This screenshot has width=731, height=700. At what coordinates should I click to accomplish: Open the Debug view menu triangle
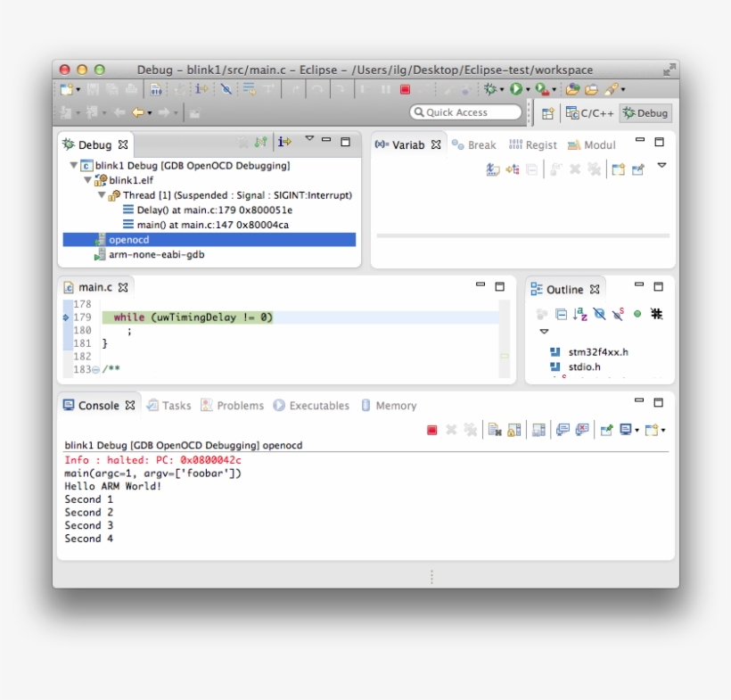pyautogui.click(x=308, y=138)
